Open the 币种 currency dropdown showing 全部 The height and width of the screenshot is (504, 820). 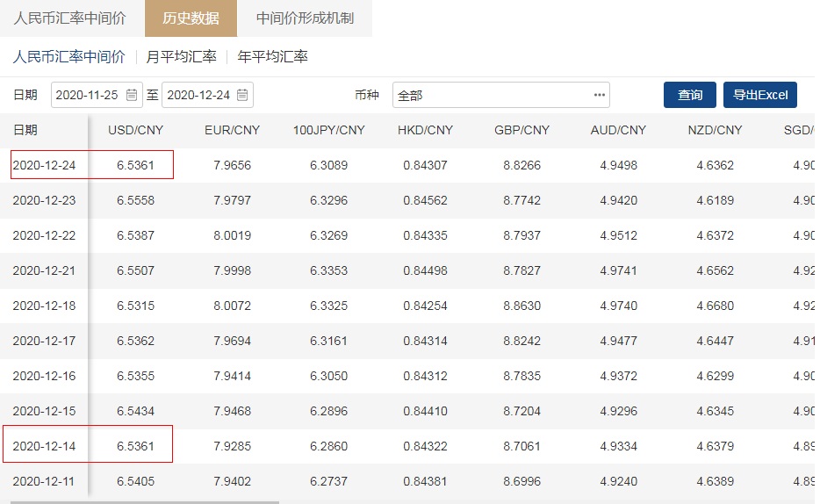click(x=501, y=95)
